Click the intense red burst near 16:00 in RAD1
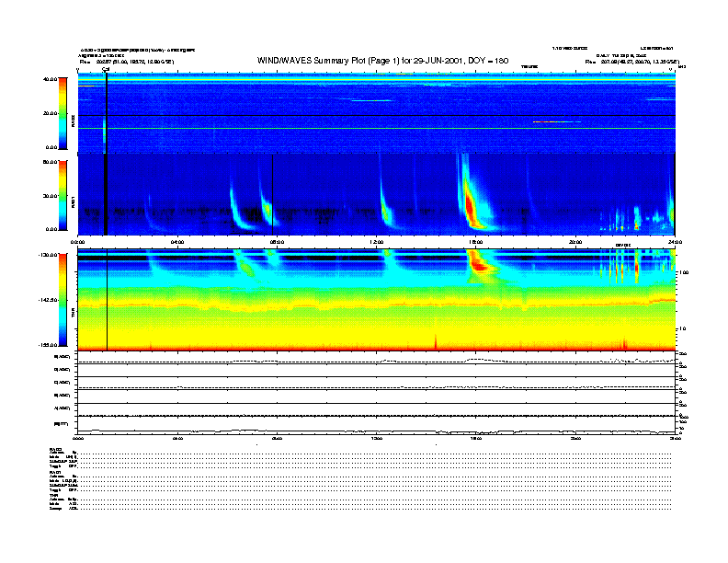Viewport: 728px width, 563px height. [x=471, y=208]
